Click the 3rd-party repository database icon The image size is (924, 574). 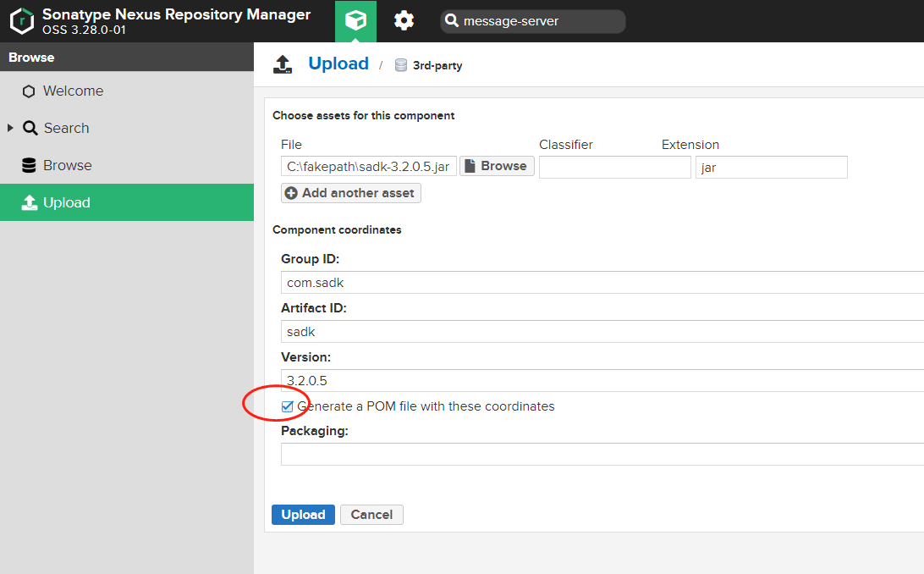(x=401, y=65)
